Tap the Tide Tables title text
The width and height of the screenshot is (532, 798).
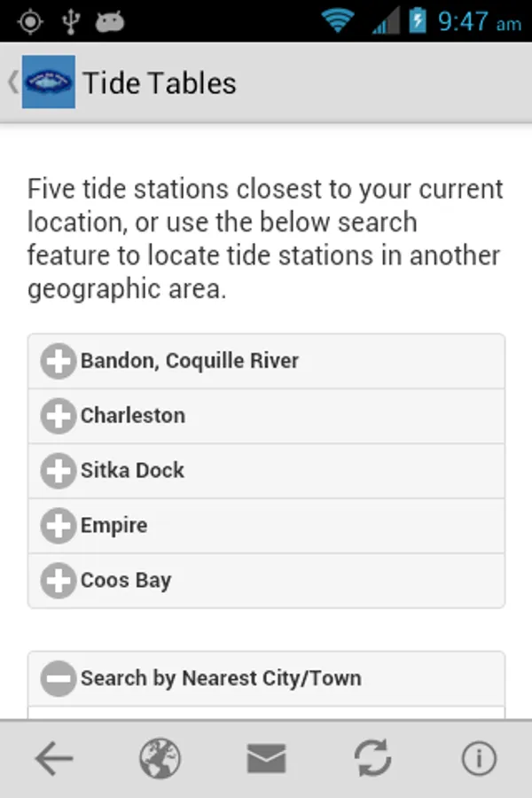(x=160, y=83)
